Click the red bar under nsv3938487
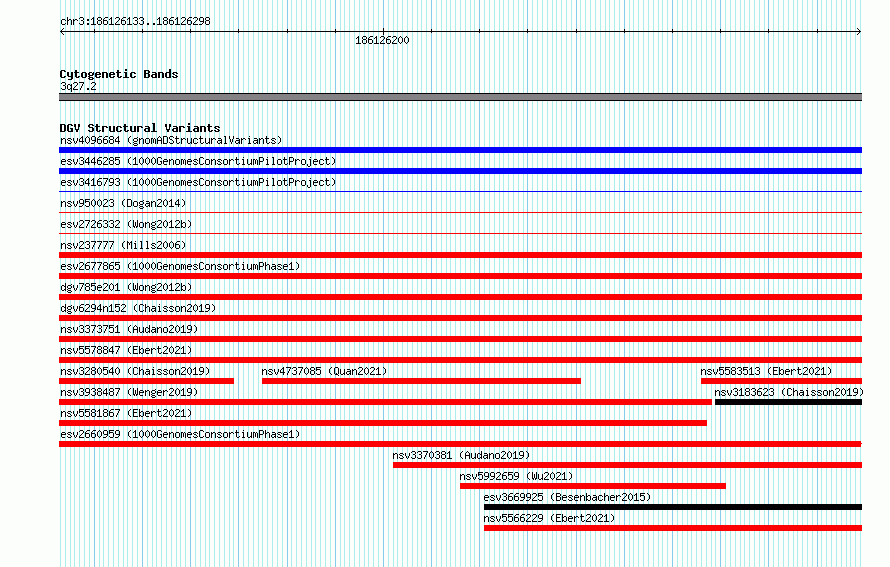890x567 pixels. coord(385,402)
